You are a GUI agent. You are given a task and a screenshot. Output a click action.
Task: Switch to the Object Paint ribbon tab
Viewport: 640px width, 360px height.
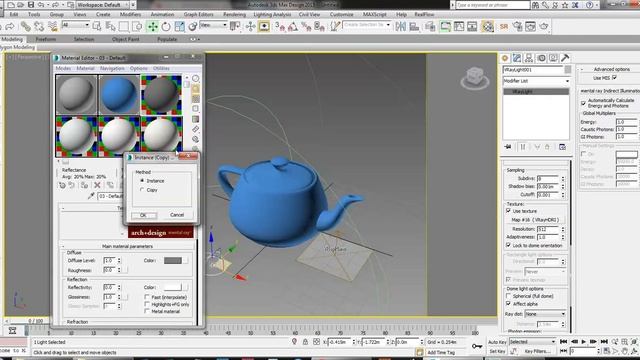tap(126, 39)
